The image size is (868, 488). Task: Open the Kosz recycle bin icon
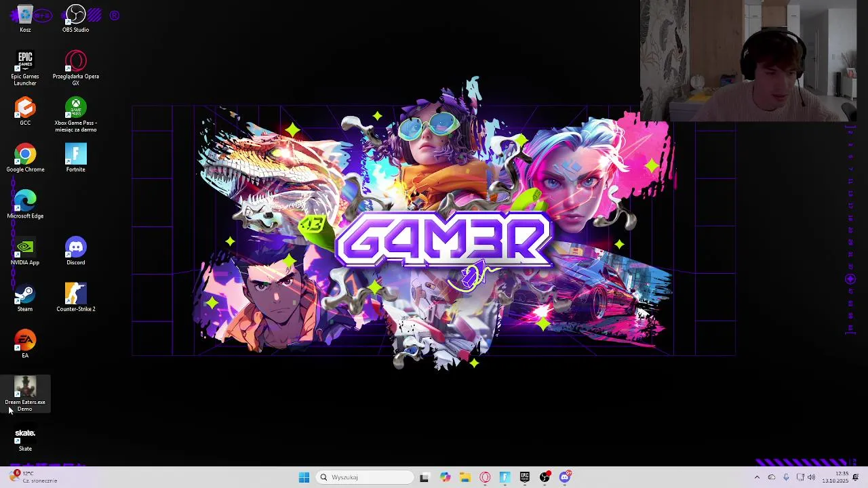[25, 19]
